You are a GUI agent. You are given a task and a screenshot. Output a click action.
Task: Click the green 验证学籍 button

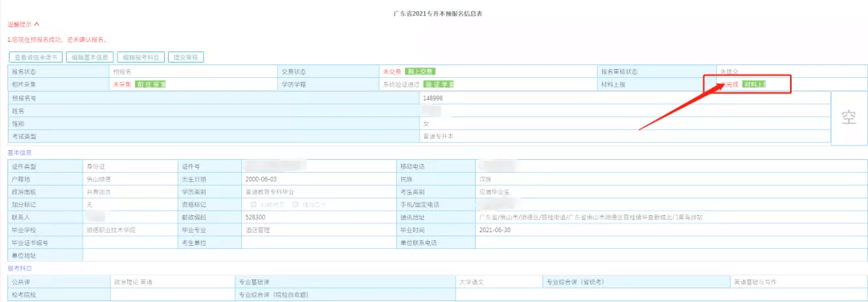[x=440, y=84]
